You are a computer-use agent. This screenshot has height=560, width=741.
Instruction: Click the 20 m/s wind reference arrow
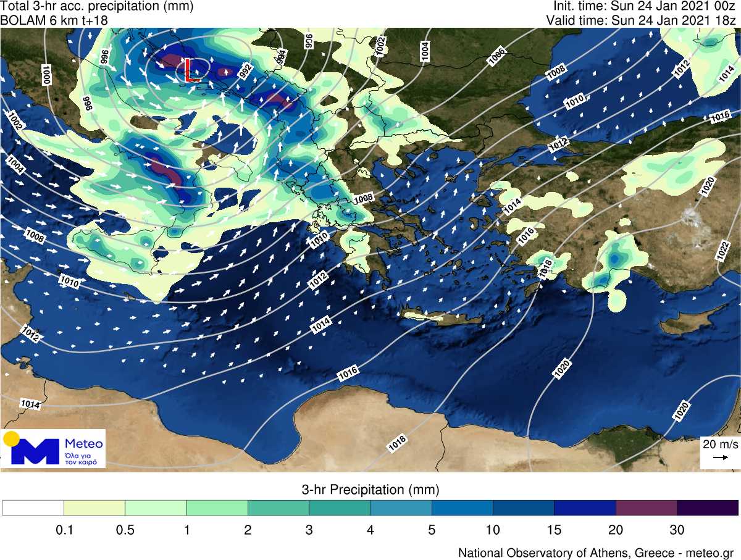[x=719, y=458]
